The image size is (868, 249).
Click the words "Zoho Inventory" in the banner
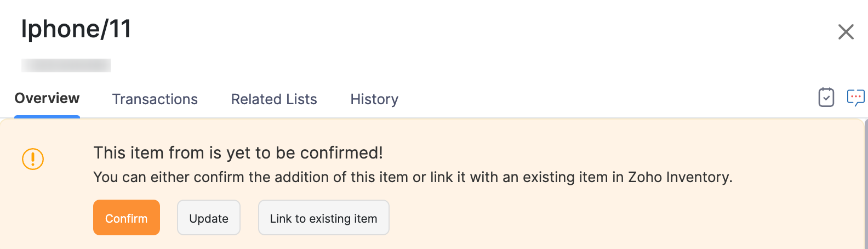(679, 177)
